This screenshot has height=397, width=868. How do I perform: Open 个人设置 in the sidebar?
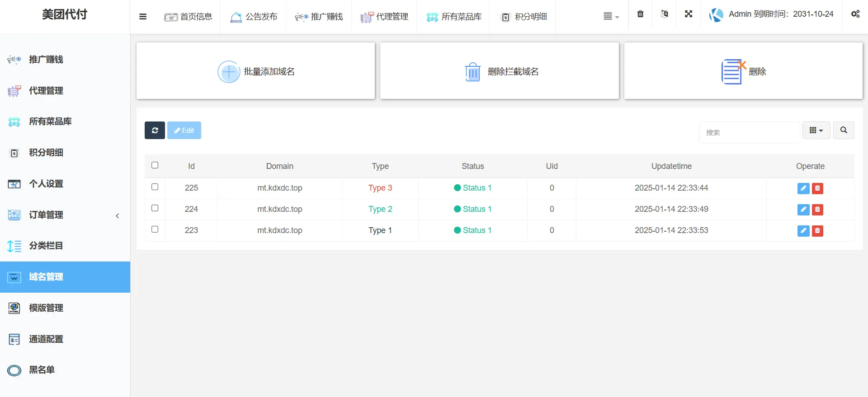(65, 184)
